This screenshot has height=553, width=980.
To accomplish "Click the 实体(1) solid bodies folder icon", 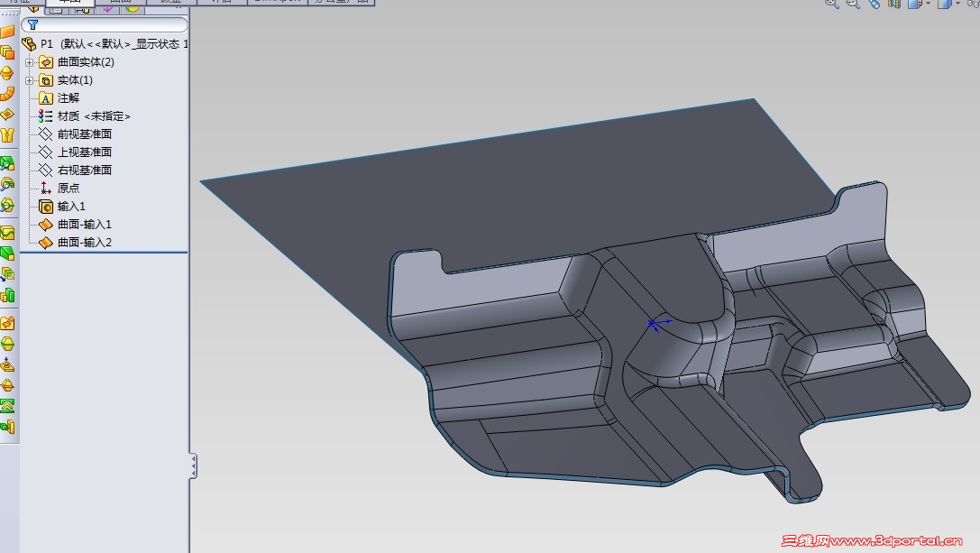I will (x=46, y=80).
